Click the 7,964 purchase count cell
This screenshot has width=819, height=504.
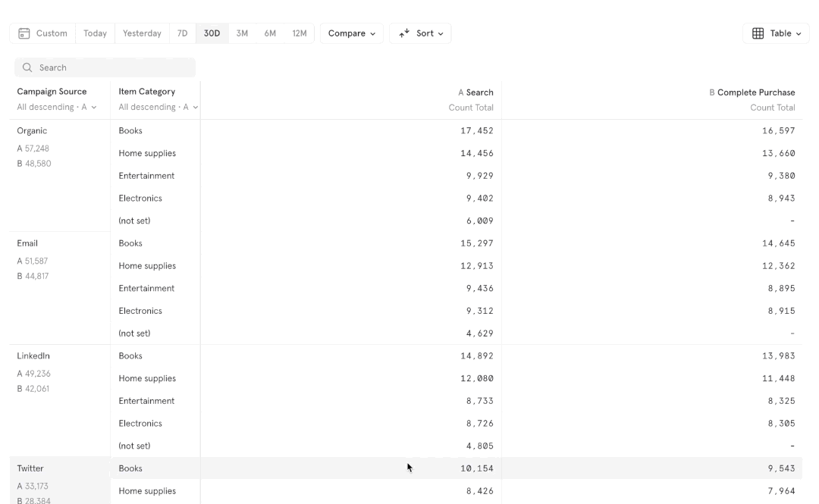(x=781, y=491)
